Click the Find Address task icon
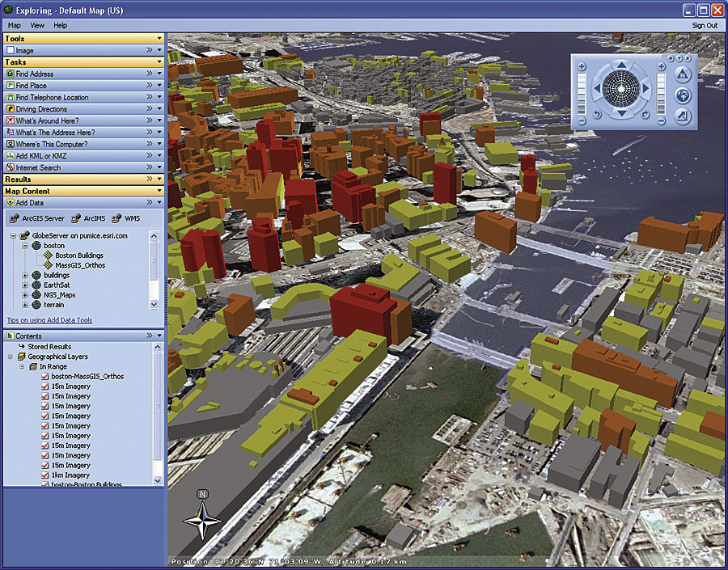Image resolution: width=728 pixels, height=570 pixels. (x=11, y=74)
